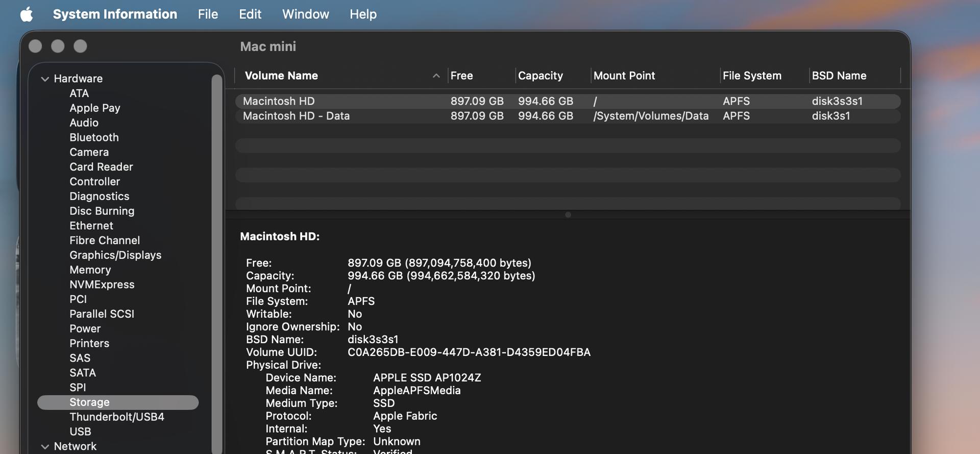Screen dimensions: 980x454
Task: Select Card Reader in the sidebar
Action: click(101, 167)
